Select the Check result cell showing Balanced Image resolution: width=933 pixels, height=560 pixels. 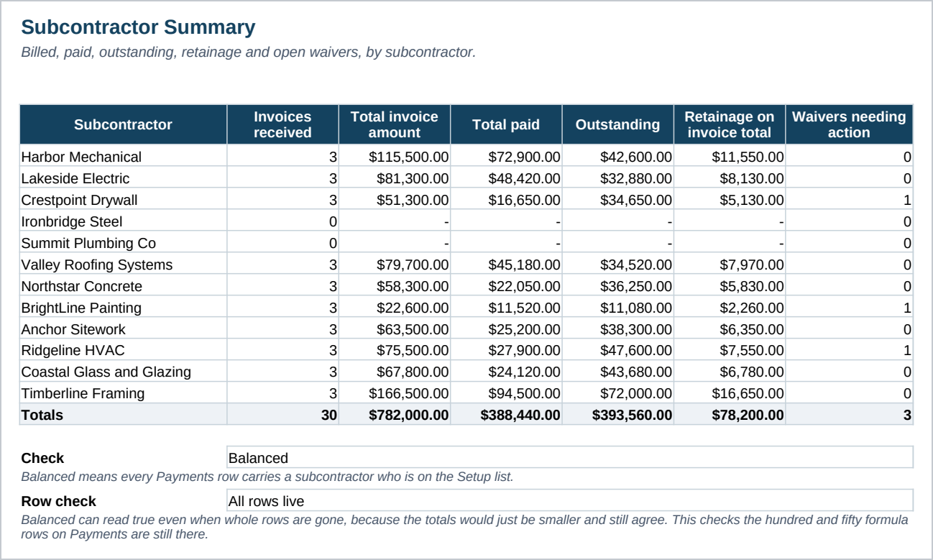tap(570, 458)
